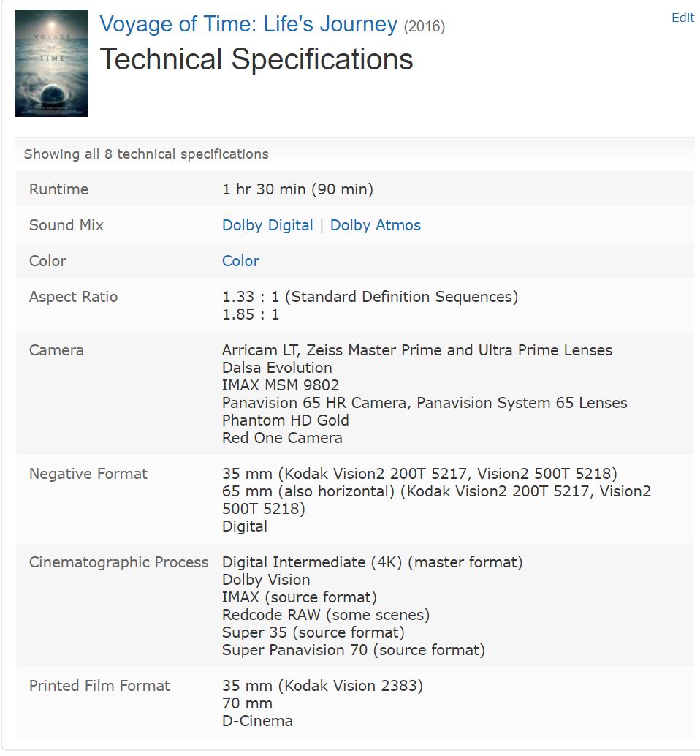The height and width of the screenshot is (756, 700).
Task: Click the Negative Format row label
Action: point(88,474)
